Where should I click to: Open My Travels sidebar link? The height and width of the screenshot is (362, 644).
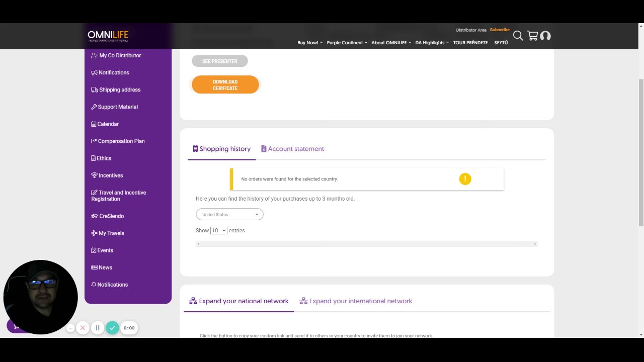tap(108, 233)
